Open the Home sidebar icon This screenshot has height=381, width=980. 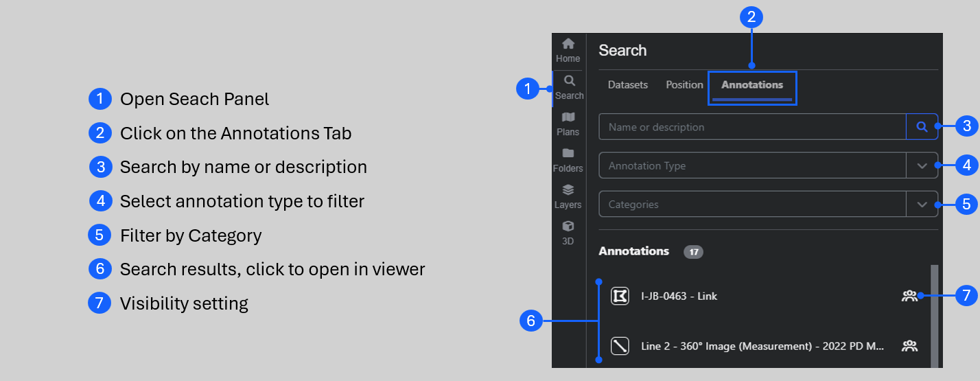(x=568, y=50)
